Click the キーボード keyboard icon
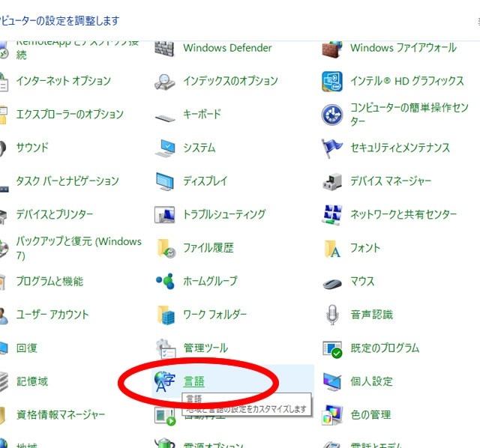This screenshot has width=480, height=448. 164,115
